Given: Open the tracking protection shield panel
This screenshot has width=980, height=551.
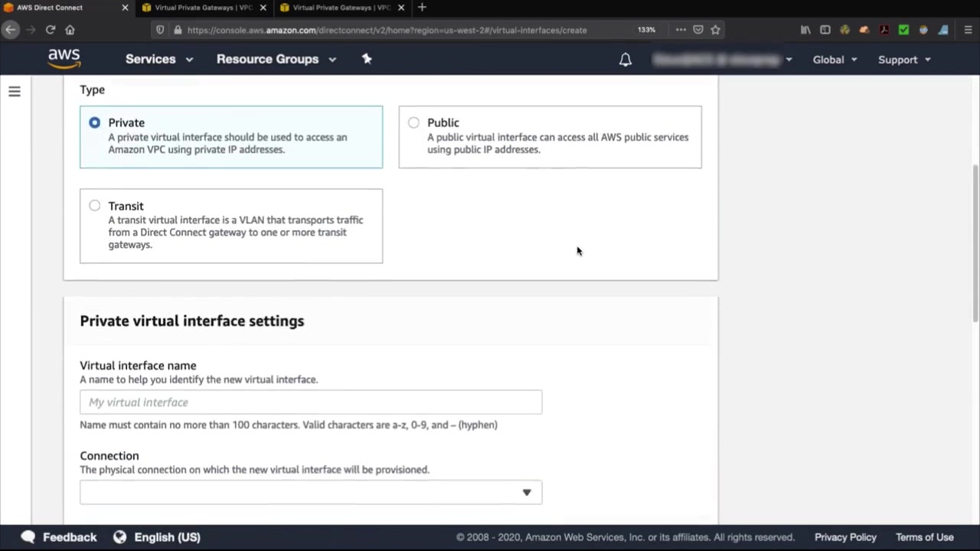Looking at the screenshot, I should click(160, 30).
